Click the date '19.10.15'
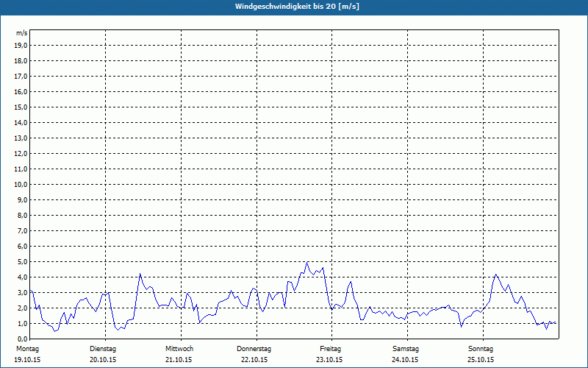This screenshot has height=368, width=588. click(27, 360)
